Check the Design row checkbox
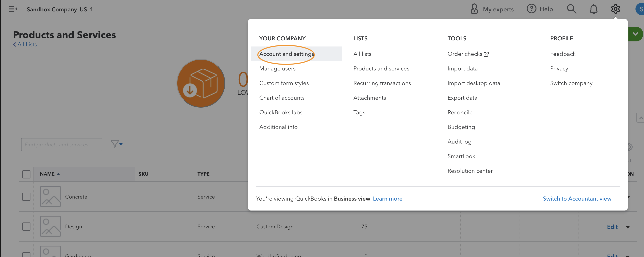The image size is (644, 257). [x=26, y=227]
